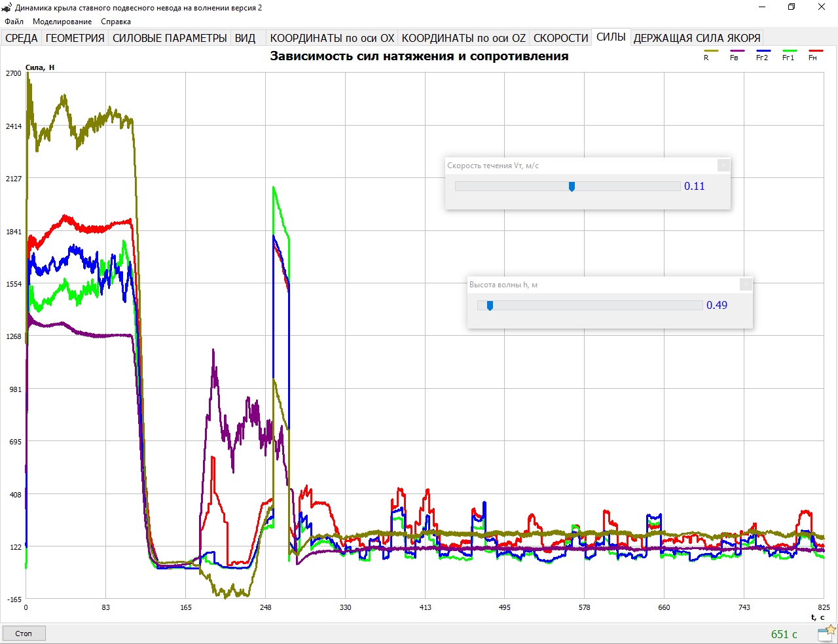
Task: Switch to the СРЕДА tab
Action: tap(22, 38)
